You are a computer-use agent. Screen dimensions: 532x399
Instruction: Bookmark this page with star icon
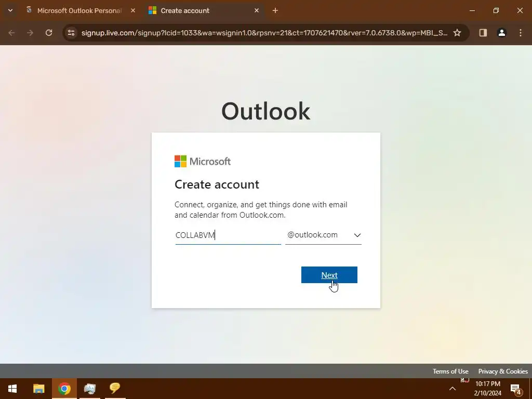coord(457,33)
